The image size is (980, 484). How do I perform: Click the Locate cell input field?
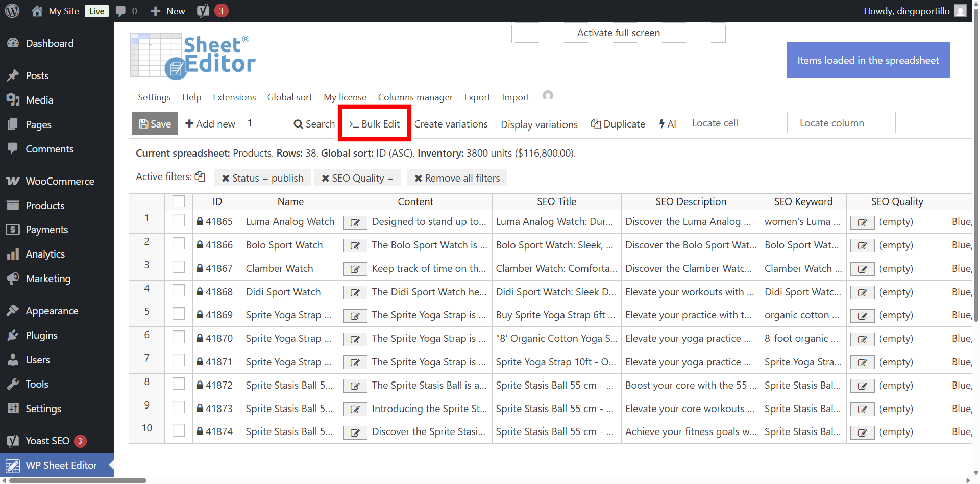(x=737, y=123)
